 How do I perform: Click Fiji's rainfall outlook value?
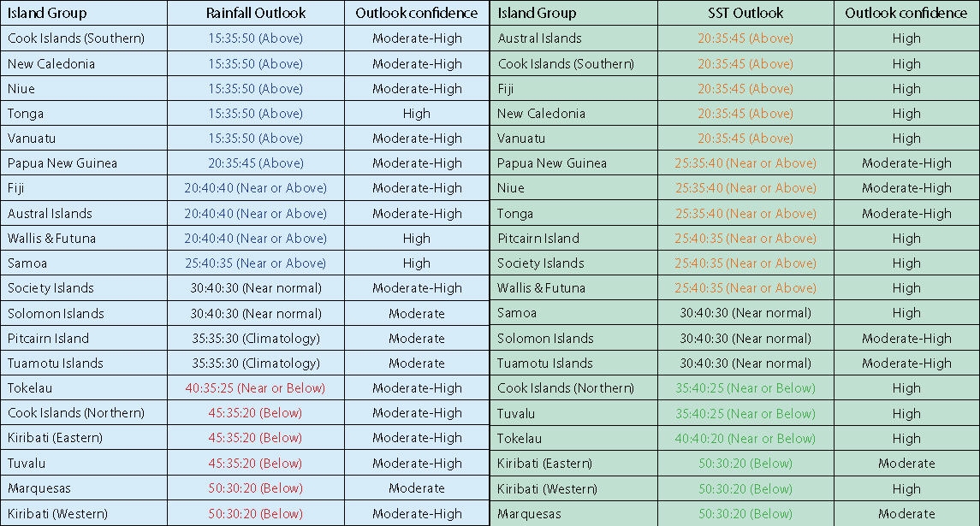tap(255, 188)
